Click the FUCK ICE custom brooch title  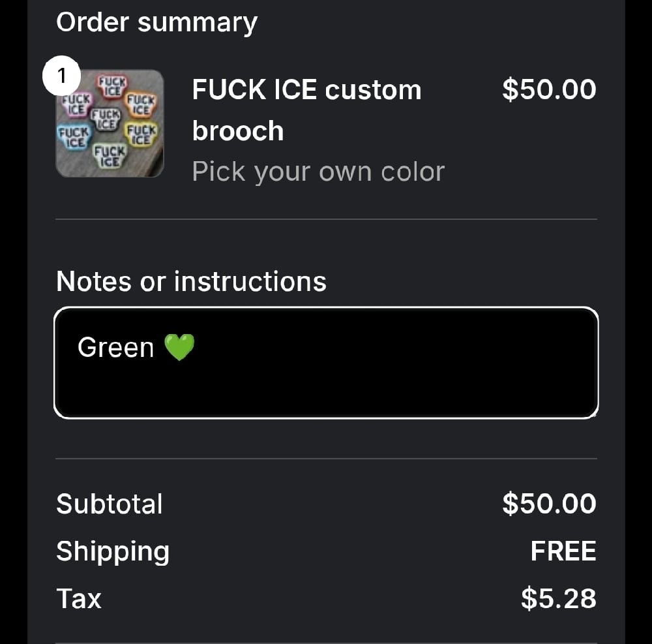point(306,110)
